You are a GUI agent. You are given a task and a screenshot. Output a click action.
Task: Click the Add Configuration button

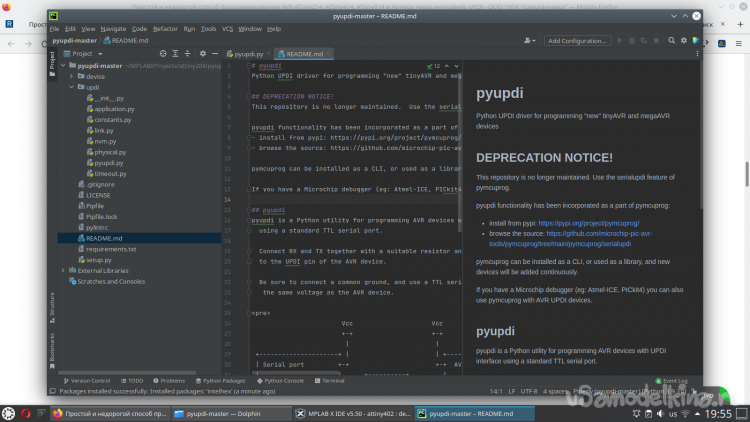tap(577, 41)
